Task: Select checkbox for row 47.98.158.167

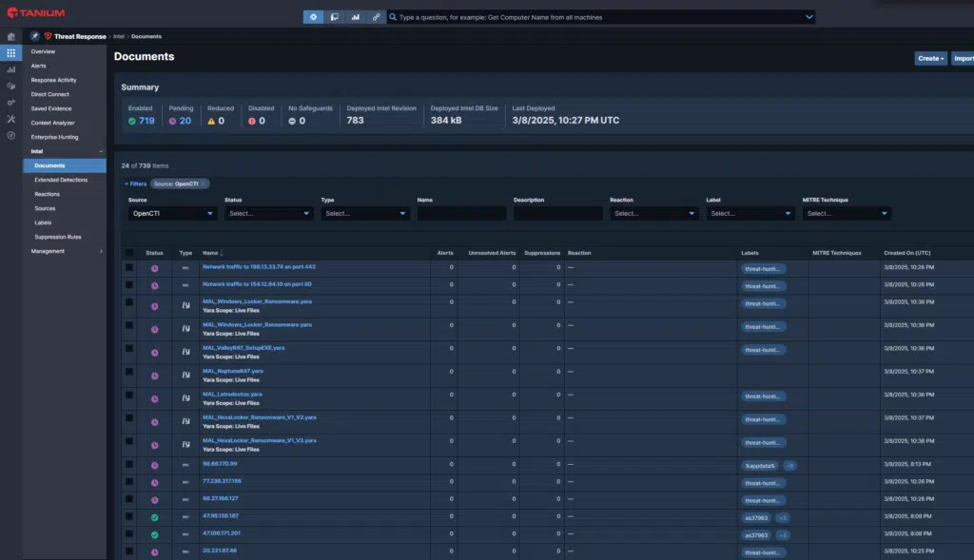Action: pos(129,517)
